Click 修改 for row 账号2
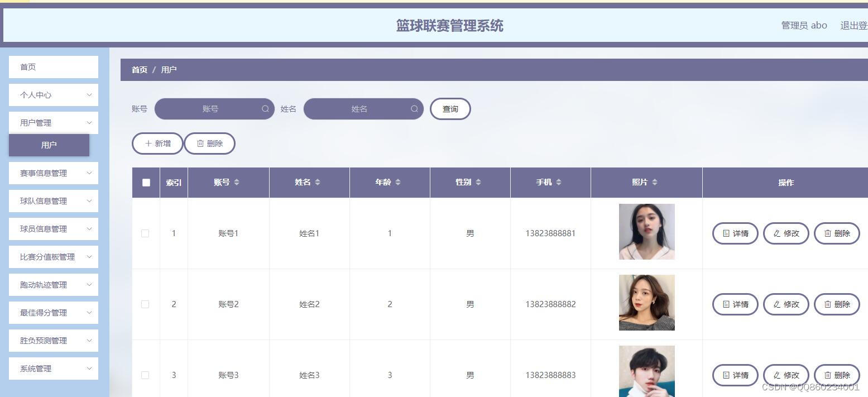The height and width of the screenshot is (397, 868). coord(786,304)
